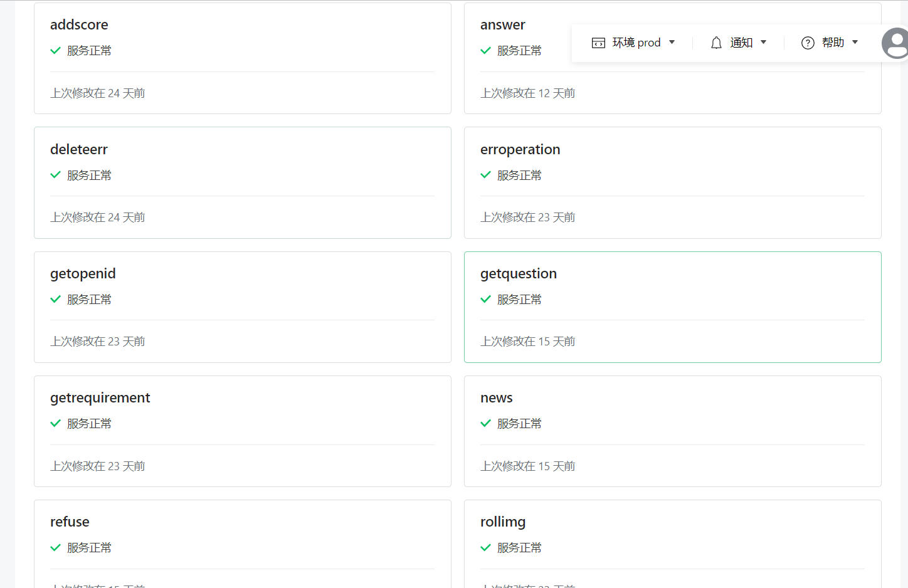Open the 帮助 menu label
The height and width of the screenshot is (588, 908).
click(833, 43)
